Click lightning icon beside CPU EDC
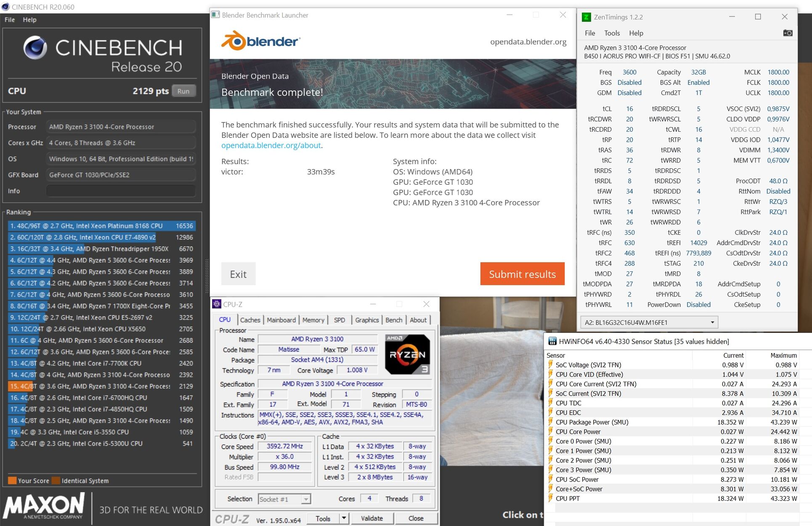Image resolution: width=812 pixels, height=526 pixels. tap(550, 413)
